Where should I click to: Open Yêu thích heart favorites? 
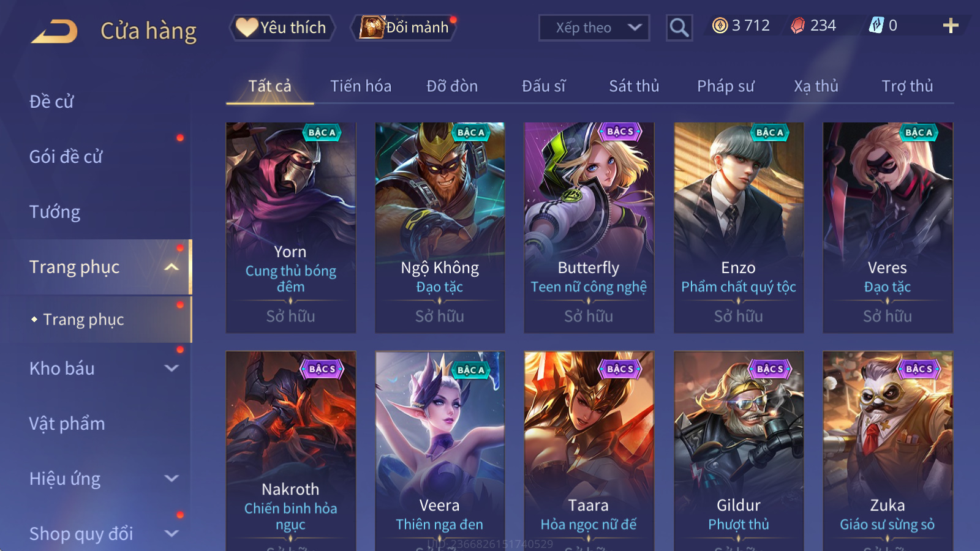pyautogui.click(x=282, y=28)
